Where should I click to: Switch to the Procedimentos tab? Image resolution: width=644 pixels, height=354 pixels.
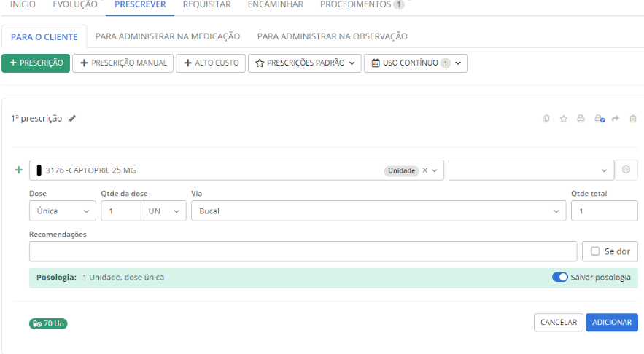(x=362, y=5)
